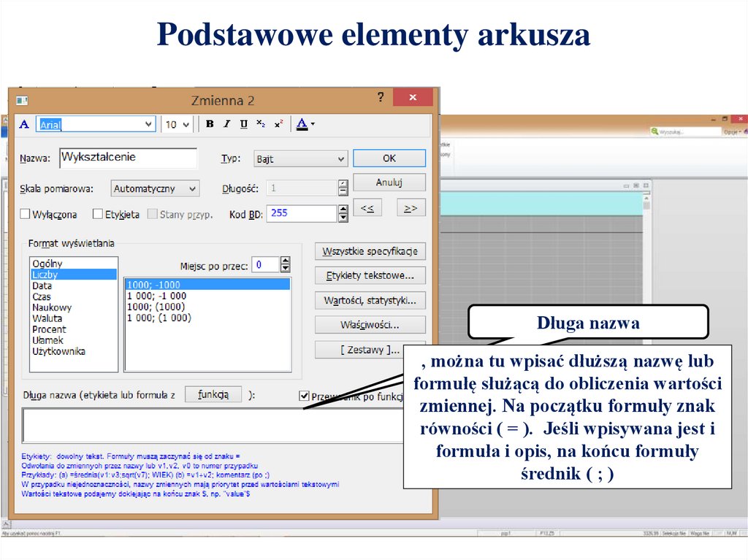Viewport: 748px width, 560px height.
Task: Open Etykiety tekstowe button
Action: pos(370,276)
